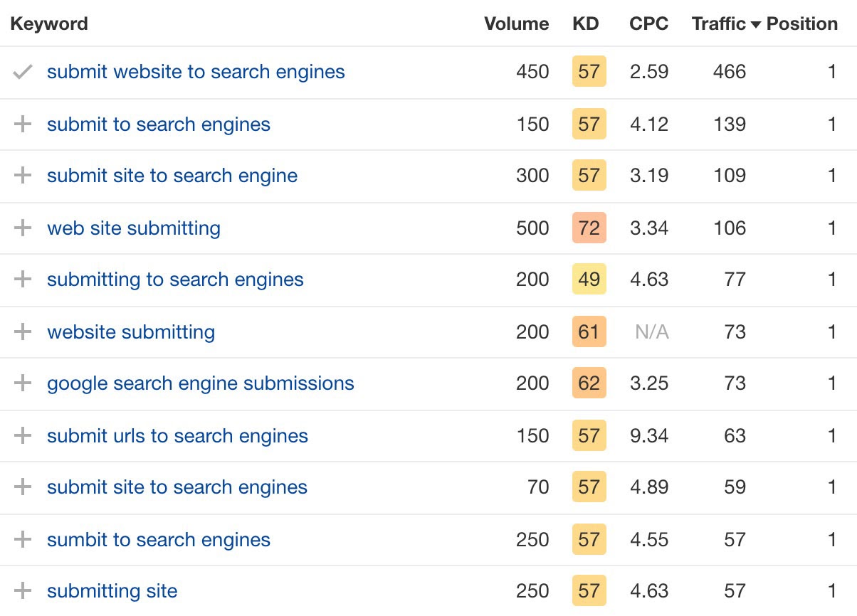The height and width of the screenshot is (616, 857).
Task: Click plus icon next to 'submitting site'
Action: (23, 591)
